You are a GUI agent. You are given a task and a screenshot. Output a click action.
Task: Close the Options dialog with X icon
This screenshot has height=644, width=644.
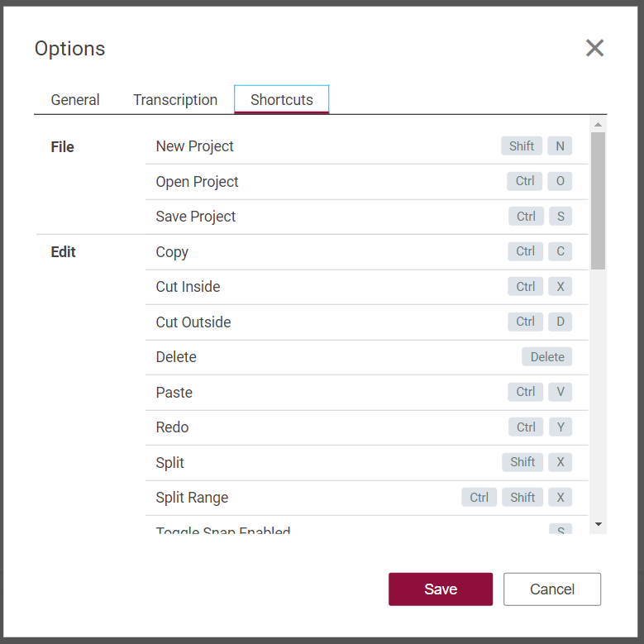[x=594, y=48]
